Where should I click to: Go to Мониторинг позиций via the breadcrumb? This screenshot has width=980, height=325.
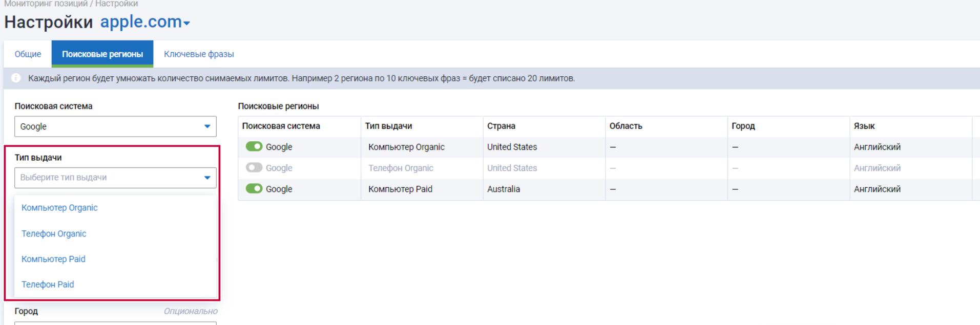tap(46, 4)
